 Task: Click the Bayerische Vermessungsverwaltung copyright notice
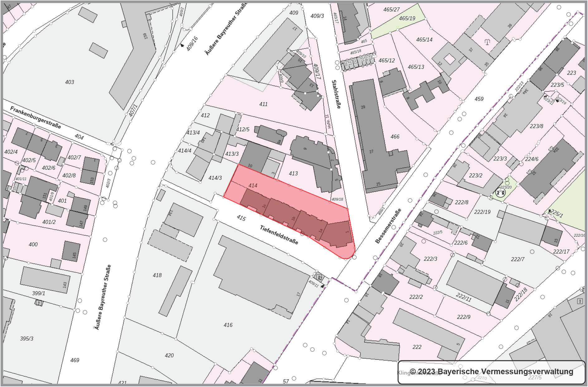(x=491, y=372)
